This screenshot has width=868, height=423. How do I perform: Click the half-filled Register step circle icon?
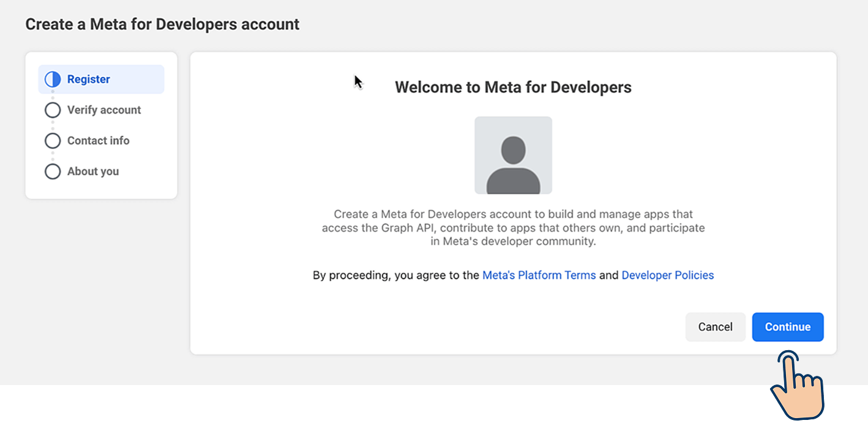tap(53, 80)
